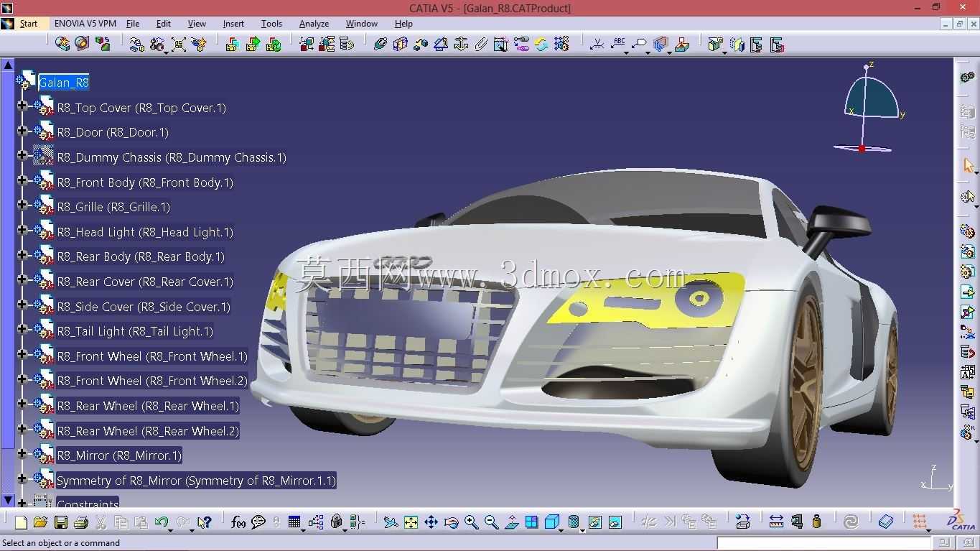Expand the R8_Door tree node
This screenshot has width=980, height=551.
22,132
